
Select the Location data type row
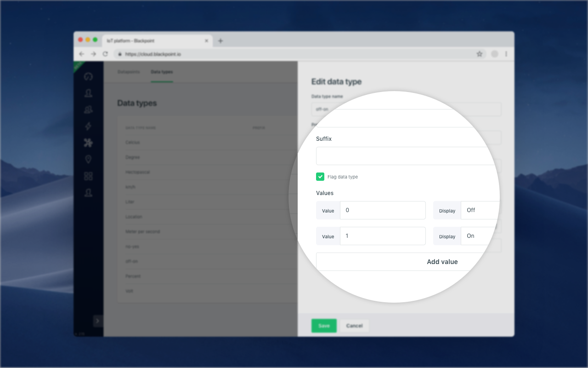[207, 217]
